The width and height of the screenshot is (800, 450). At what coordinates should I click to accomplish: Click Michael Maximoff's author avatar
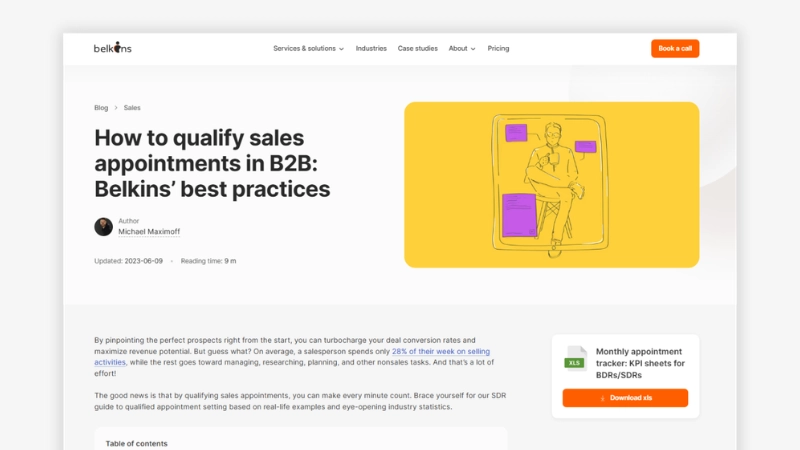[103, 227]
